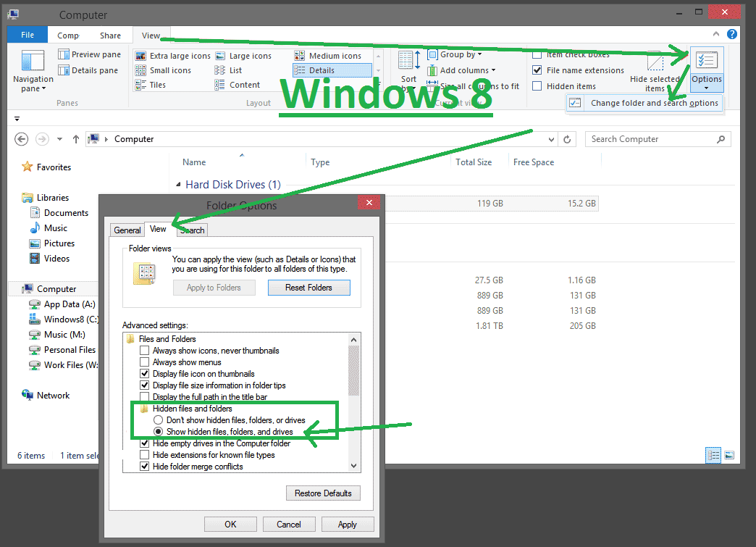Expand the Options dropdown arrow
The image size is (756, 547).
[707, 88]
